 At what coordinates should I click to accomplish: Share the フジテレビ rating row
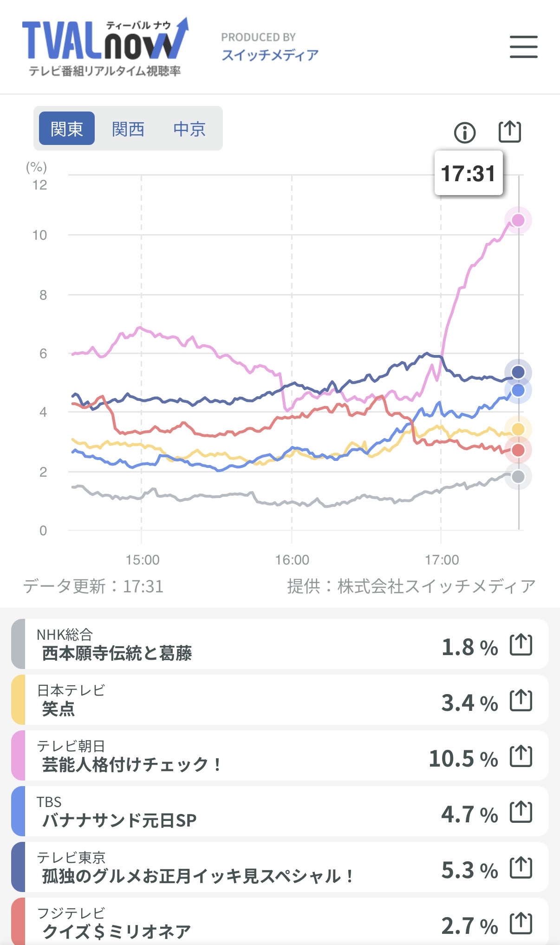(521, 923)
